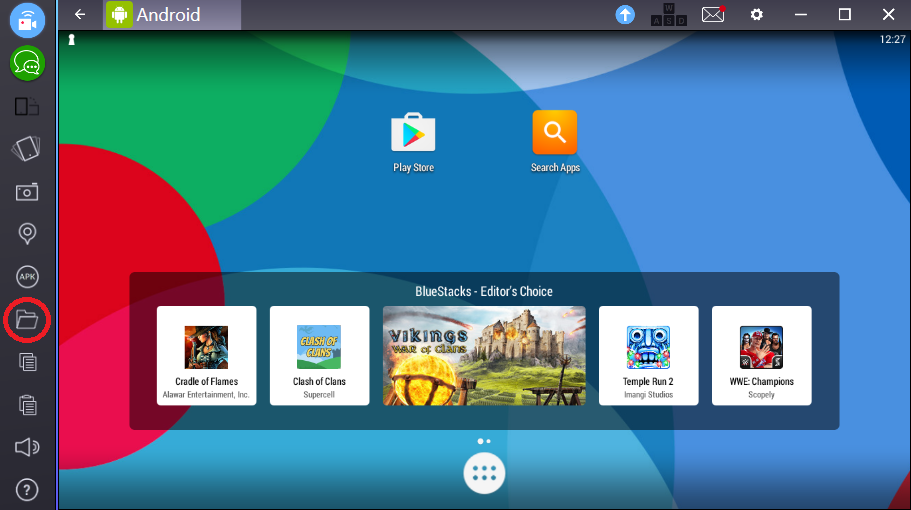Click the blue upgrade arrow icon

click(x=625, y=15)
